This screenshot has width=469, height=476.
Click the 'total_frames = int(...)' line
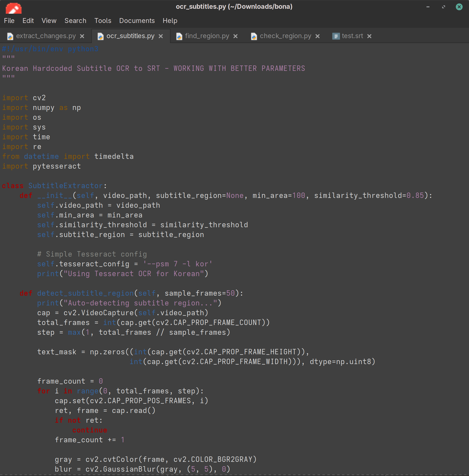[153, 323]
